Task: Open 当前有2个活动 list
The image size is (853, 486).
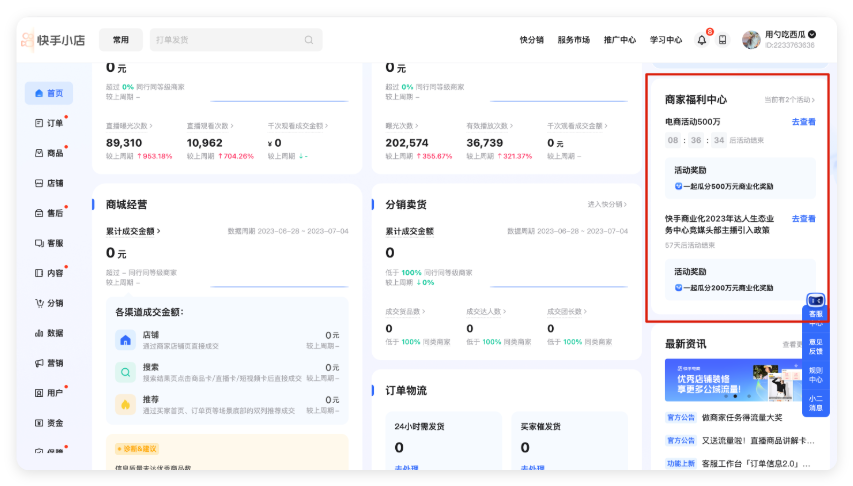Action: (789, 100)
